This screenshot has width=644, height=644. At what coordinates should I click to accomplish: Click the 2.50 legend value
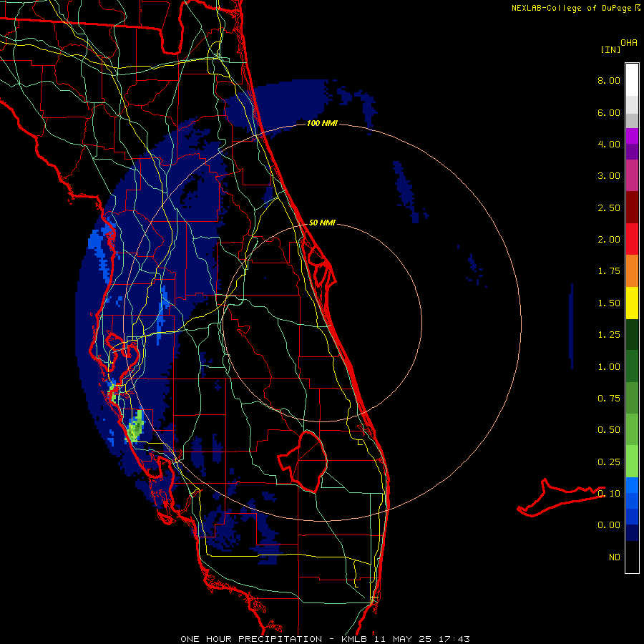tap(609, 208)
